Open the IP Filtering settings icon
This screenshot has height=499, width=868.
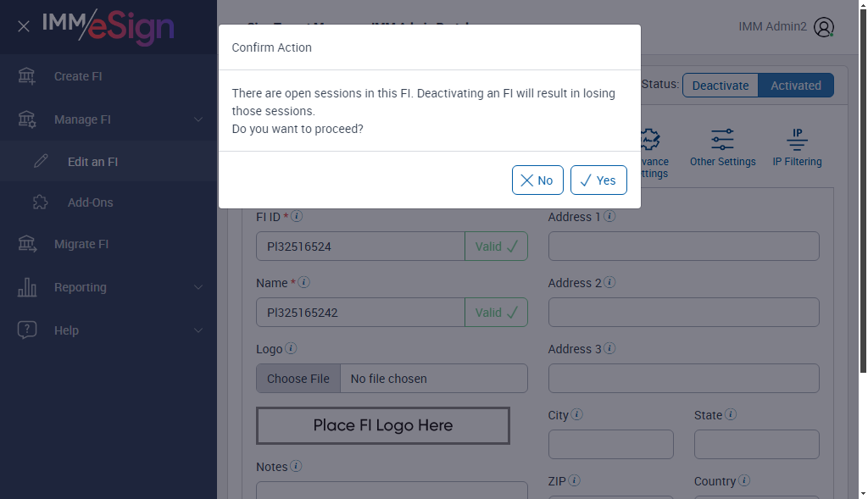pyautogui.click(x=797, y=141)
